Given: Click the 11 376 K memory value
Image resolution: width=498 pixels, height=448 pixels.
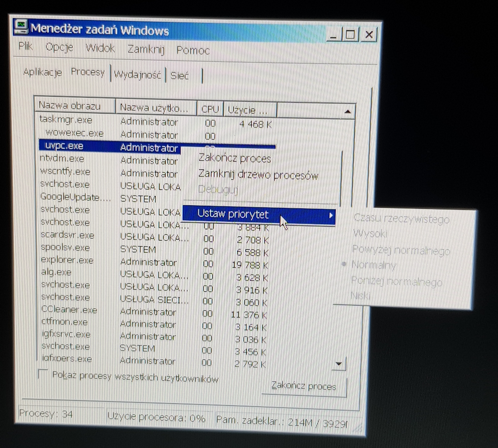Looking at the screenshot, I should pyautogui.click(x=249, y=315).
